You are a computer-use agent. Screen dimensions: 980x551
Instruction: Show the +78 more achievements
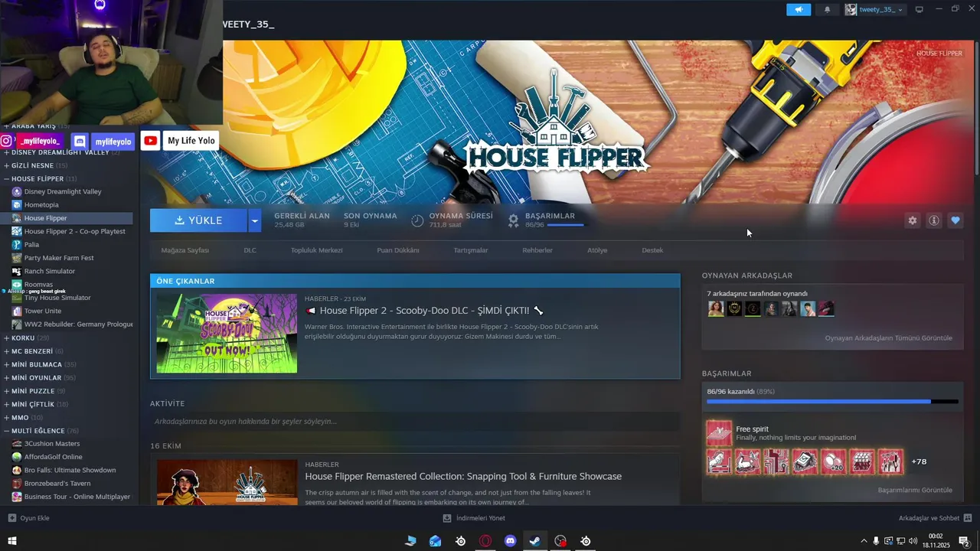click(919, 461)
